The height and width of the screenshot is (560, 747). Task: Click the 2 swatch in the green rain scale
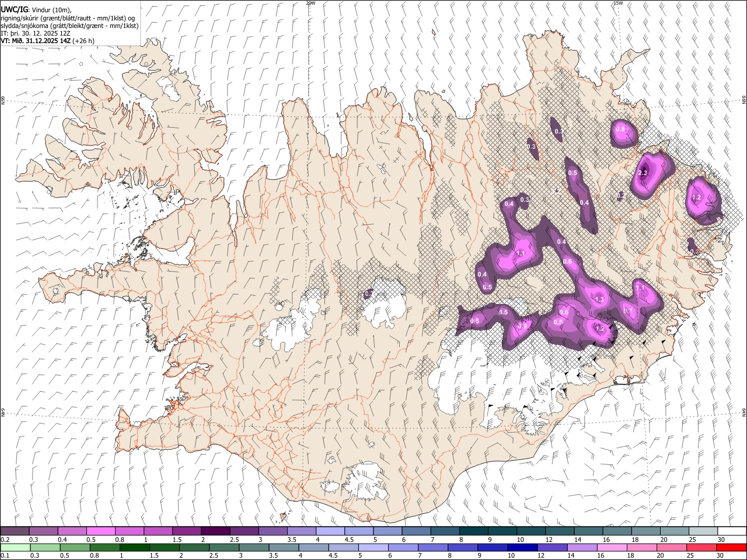(x=193, y=547)
